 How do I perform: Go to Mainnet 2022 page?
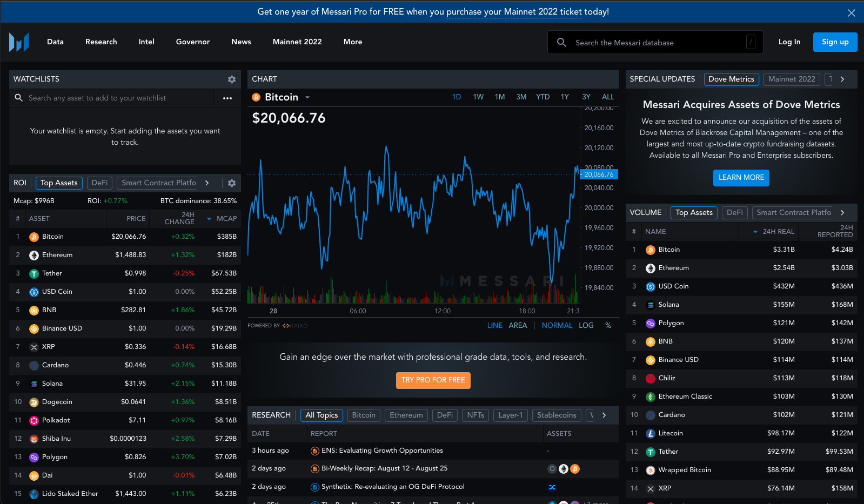pos(297,42)
